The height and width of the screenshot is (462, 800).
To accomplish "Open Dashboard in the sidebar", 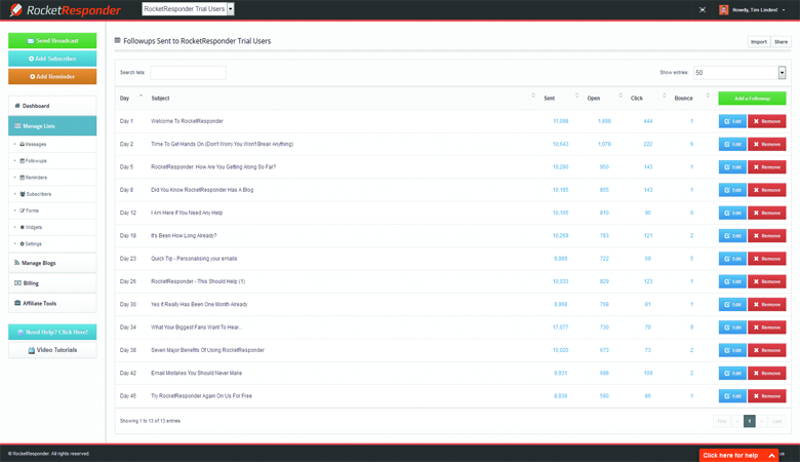I will (52, 106).
